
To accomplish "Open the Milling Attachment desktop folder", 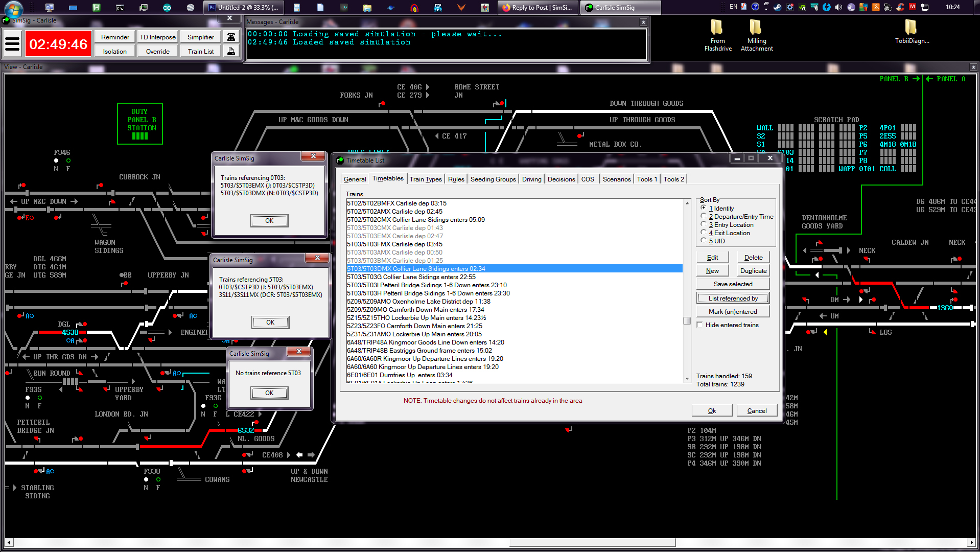I will pyautogui.click(x=756, y=35).
